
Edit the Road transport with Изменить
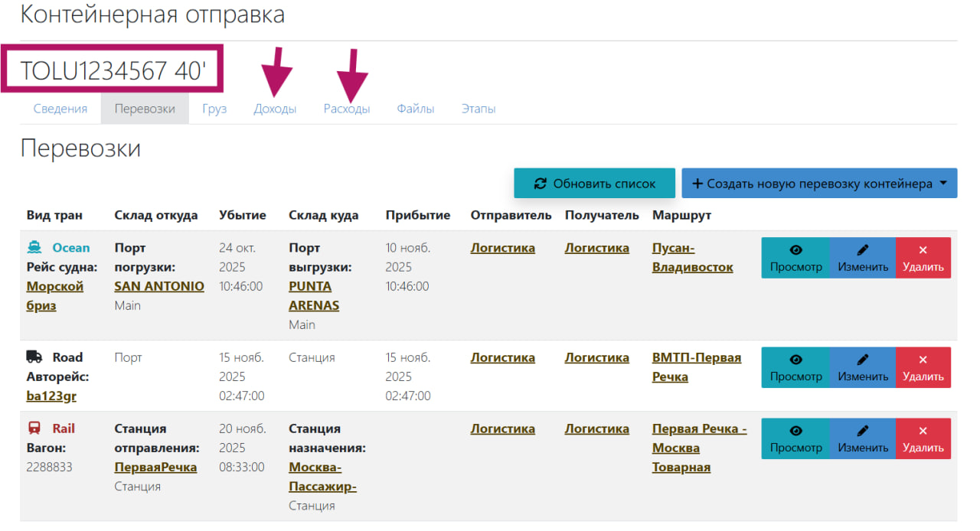point(863,367)
